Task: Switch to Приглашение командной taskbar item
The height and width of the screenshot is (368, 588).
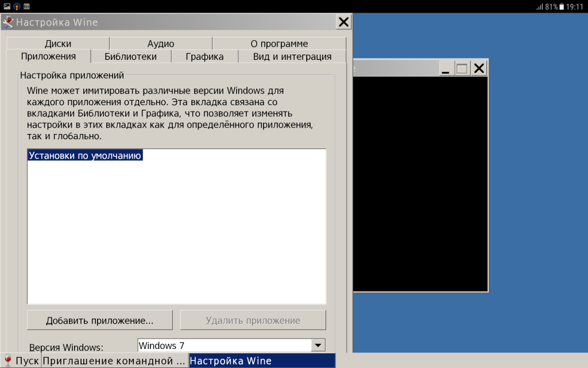Action: pos(114,361)
